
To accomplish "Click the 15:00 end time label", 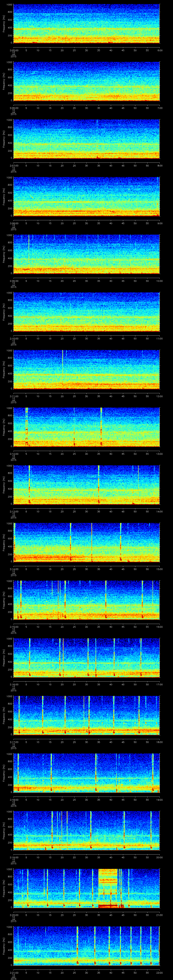I will coord(159,569).
